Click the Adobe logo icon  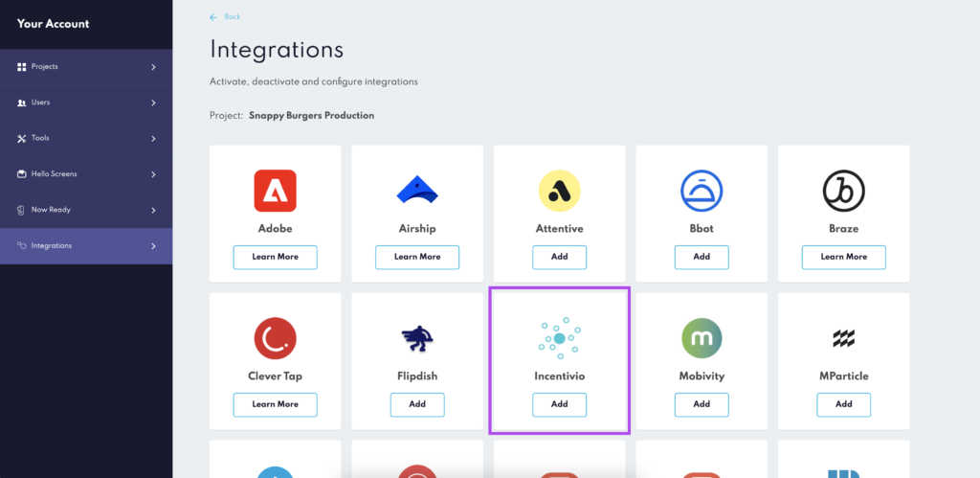pos(275,191)
